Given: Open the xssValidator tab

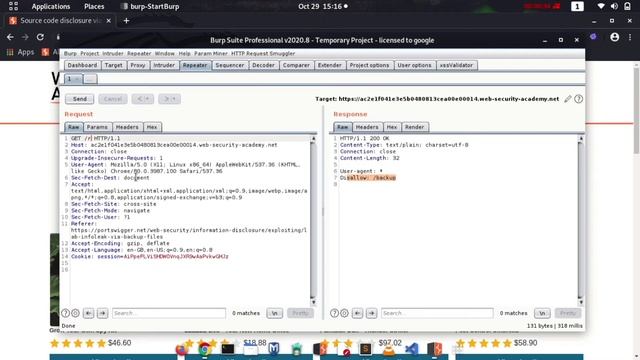Looking at the screenshot, I should pyautogui.click(x=456, y=65).
